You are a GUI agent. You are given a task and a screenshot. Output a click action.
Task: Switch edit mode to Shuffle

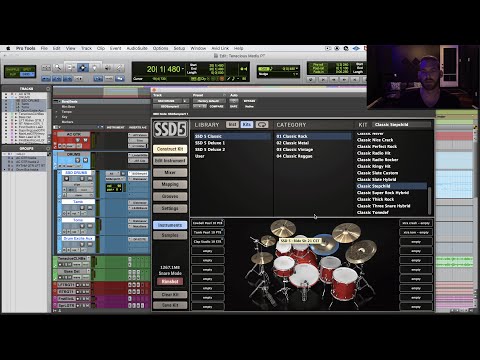[x=12, y=69]
